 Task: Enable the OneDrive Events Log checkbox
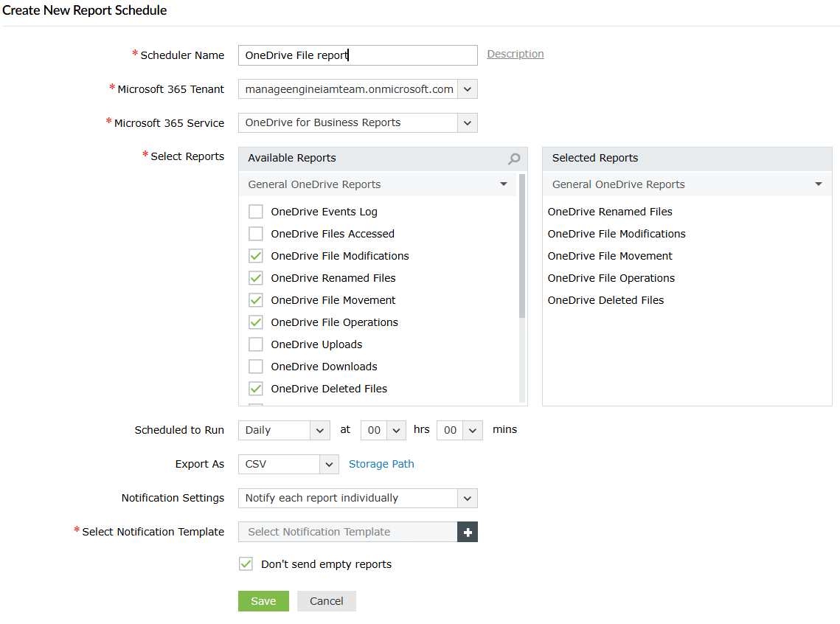click(x=256, y=212)
